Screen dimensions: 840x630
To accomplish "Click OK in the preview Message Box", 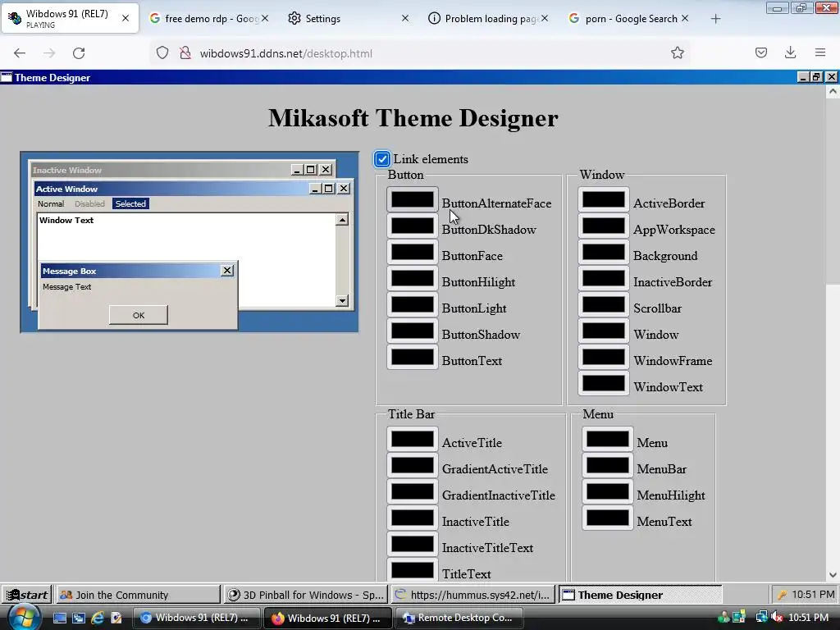I will tap(138, 315).
